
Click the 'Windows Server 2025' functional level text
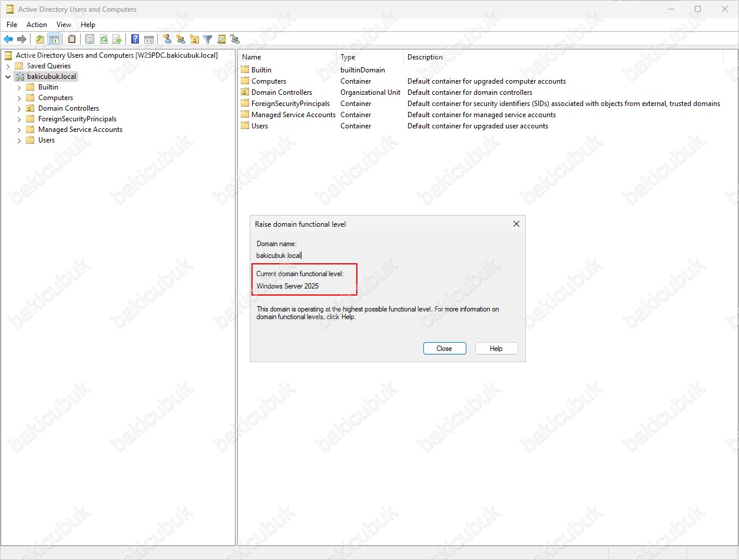point(287,286)
